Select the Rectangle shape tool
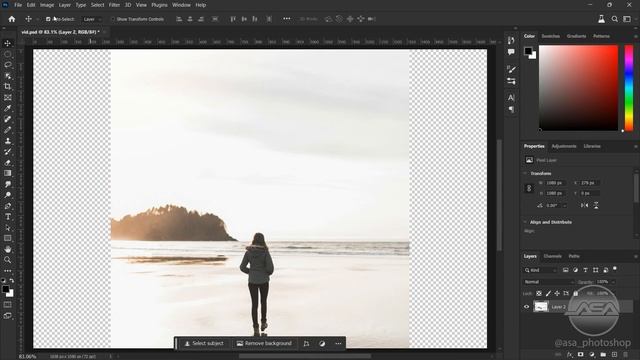 (7, 238)
